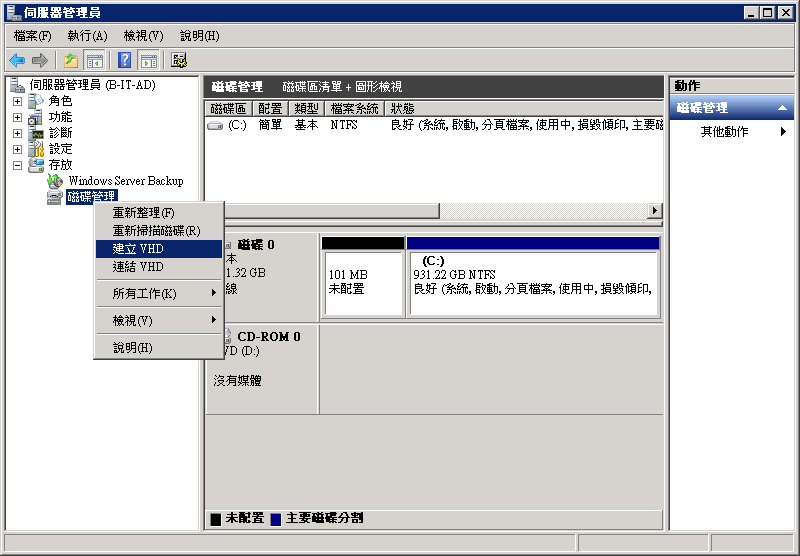This screenshot has width=800, height=556.
Task: Click the disk settings toolbar icon
Action: [x=179, y=61]
